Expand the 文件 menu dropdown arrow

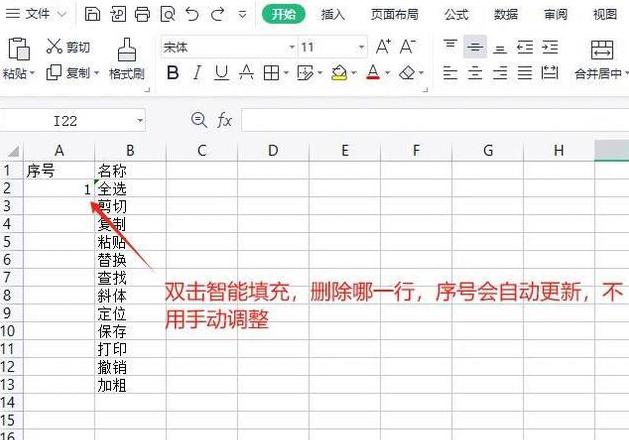pyautogui.click(x=62, y=14)
